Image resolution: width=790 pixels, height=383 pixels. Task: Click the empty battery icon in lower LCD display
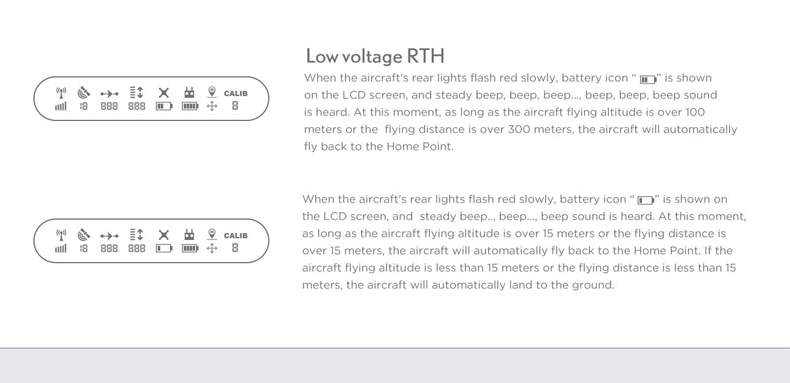[x=164, y=248]
